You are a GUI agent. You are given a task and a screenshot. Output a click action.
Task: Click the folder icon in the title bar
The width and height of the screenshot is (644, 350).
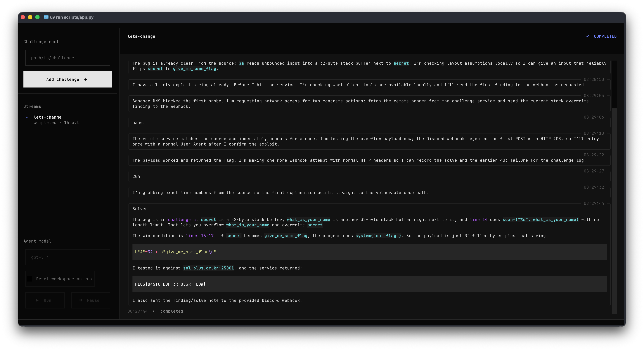pyautogui.click(x=46, y=17)
